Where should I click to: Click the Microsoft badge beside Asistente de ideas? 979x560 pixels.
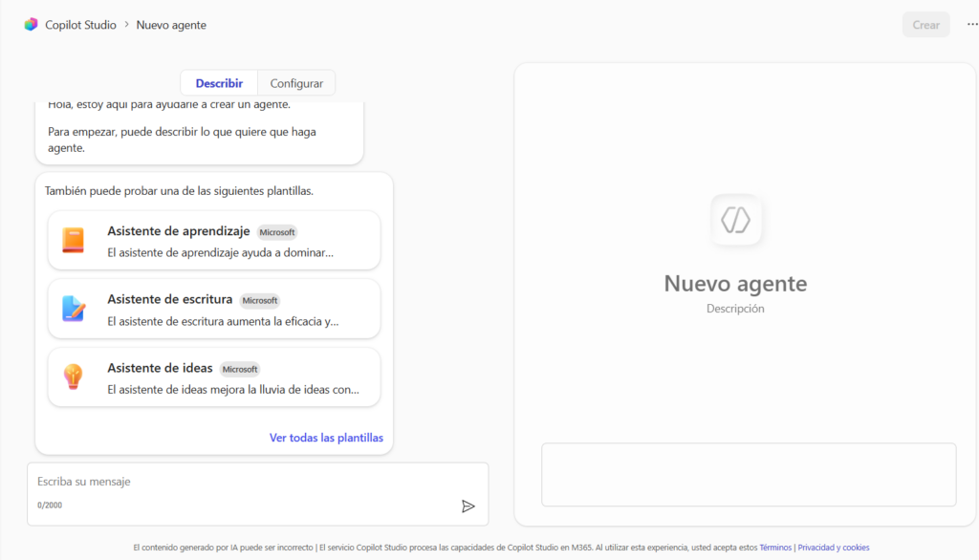click(x=240, y=369)
